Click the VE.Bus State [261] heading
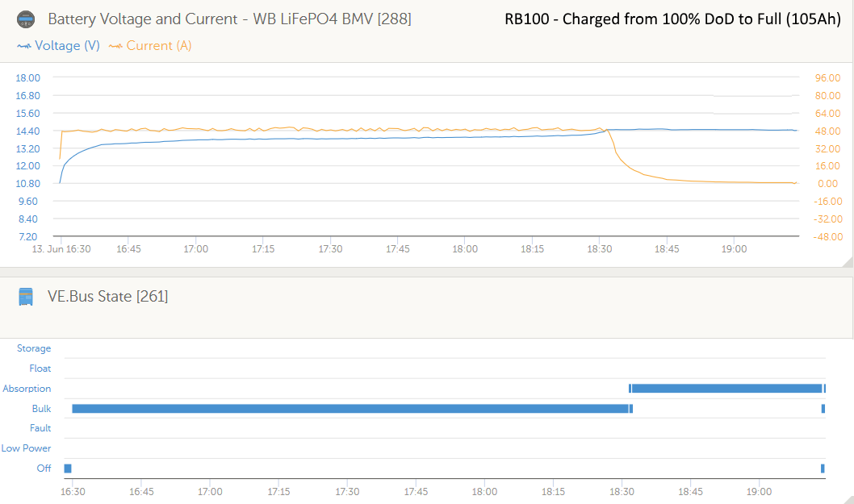 (107, 297)
